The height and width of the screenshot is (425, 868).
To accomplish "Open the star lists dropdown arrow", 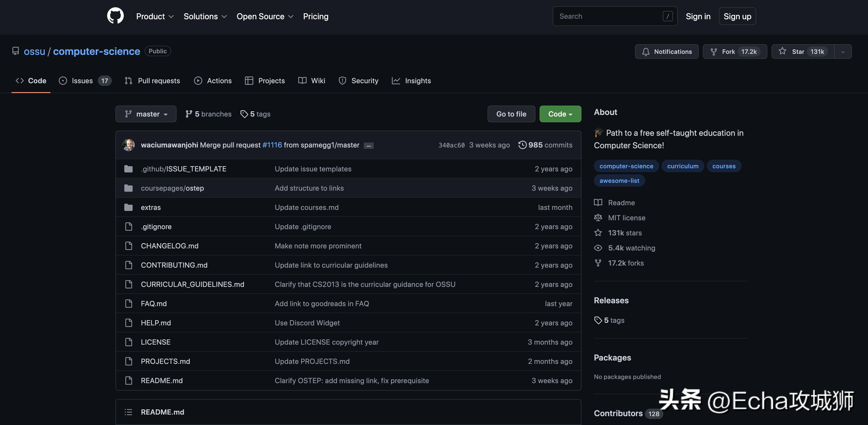I will pos(843,52).
